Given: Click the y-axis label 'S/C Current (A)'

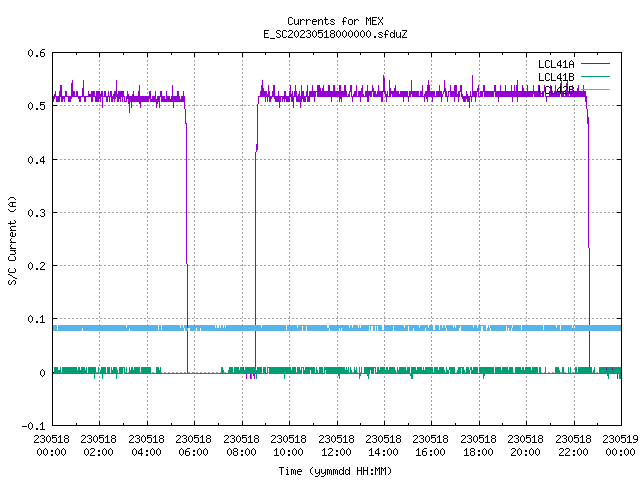Looking at the screenshot, I should click(x=13, y=241).
